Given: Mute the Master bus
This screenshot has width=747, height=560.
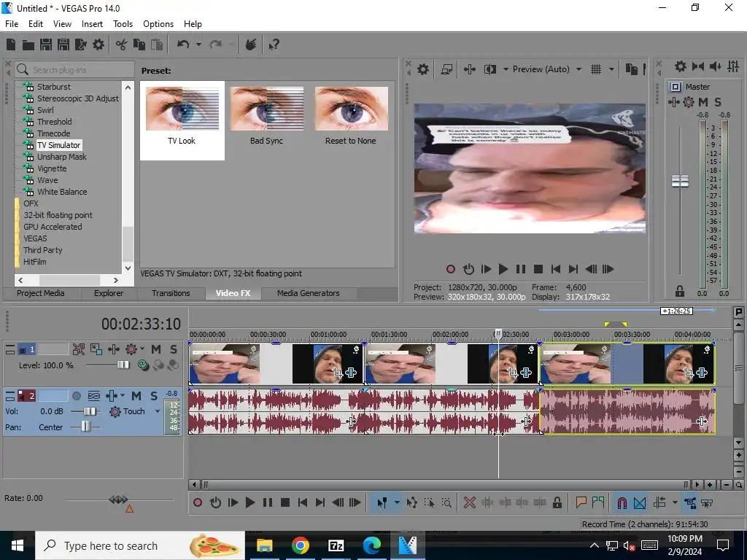Looking at the screenshot, I should pyautogui.click(x=703, y=102).
